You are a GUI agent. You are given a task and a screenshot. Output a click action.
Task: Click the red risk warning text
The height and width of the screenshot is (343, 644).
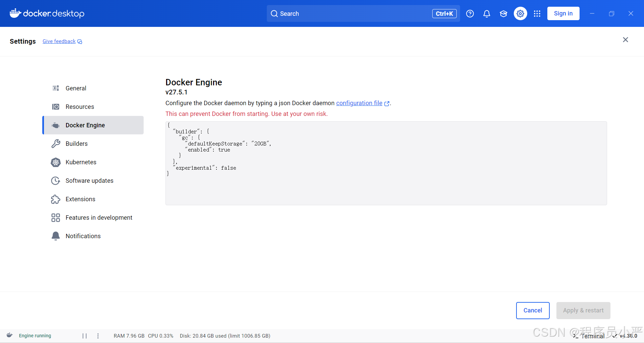coord(247,114)
